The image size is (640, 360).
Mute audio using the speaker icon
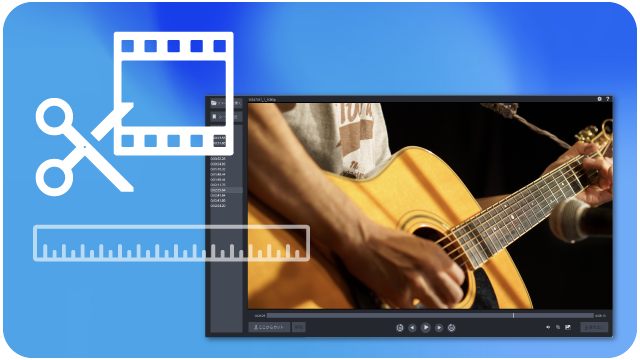[x=548, y=327]
